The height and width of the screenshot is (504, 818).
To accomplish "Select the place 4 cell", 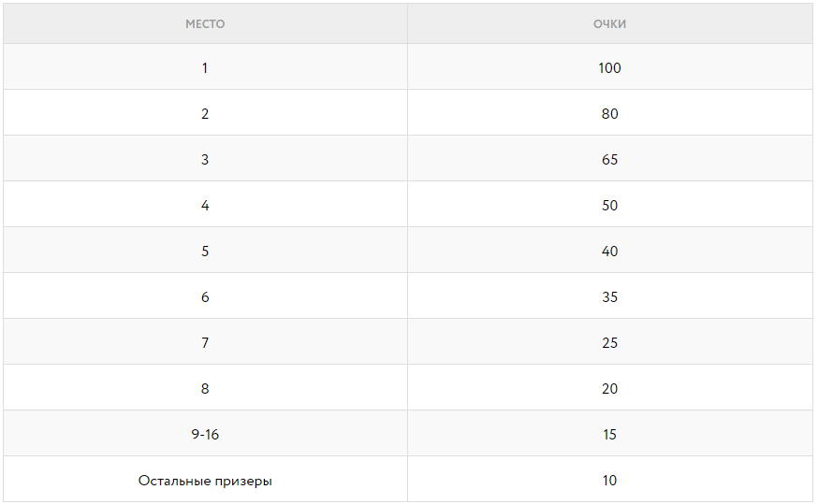I will [x=205, y=206].
